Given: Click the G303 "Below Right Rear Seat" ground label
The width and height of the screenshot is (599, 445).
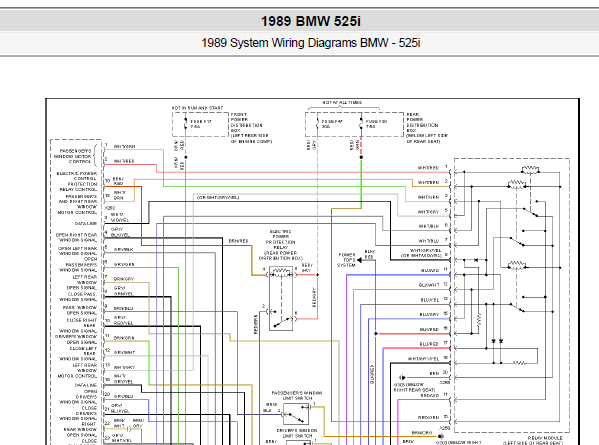Looking at the screenshot, I should [x=414, y=387].
